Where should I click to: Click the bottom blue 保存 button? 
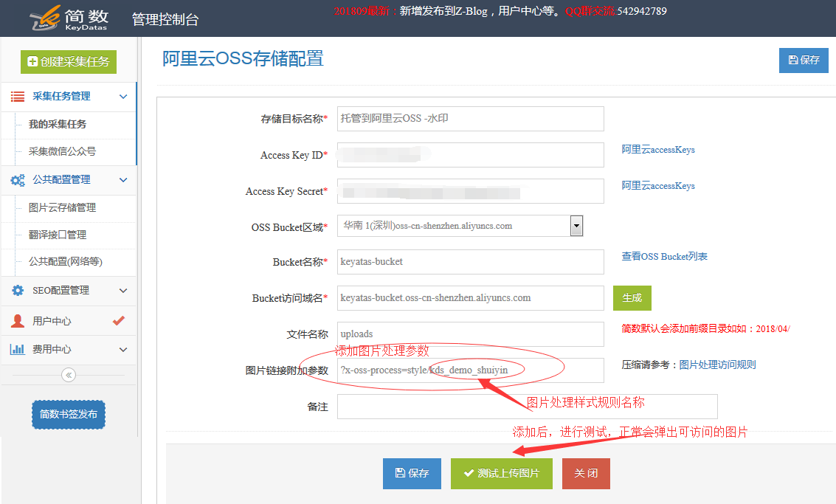(412, 474)
